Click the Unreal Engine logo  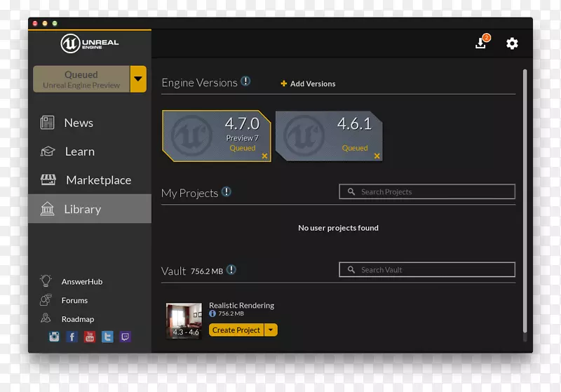[x=90, y=43]
